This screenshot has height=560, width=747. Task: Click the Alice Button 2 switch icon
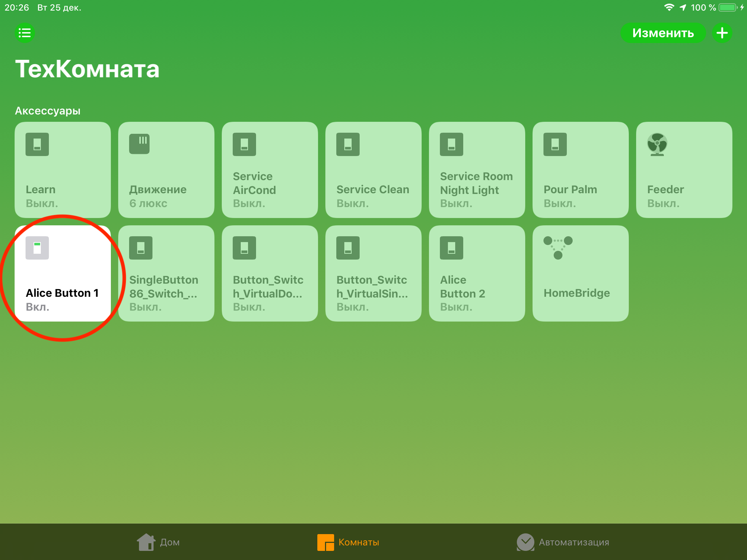tap(452, 248)
